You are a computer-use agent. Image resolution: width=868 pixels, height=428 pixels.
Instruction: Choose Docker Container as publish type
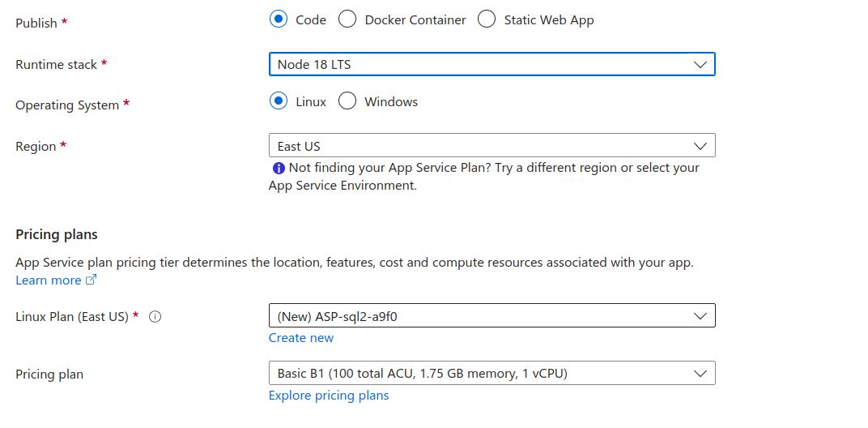(347, 19)
